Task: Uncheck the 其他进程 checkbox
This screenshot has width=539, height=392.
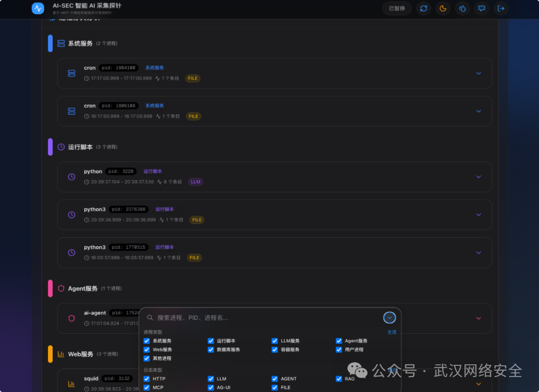Action: [147, 358]
